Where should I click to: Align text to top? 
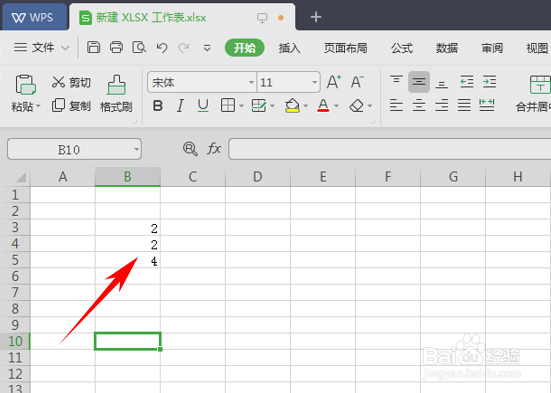click(396, 80)
